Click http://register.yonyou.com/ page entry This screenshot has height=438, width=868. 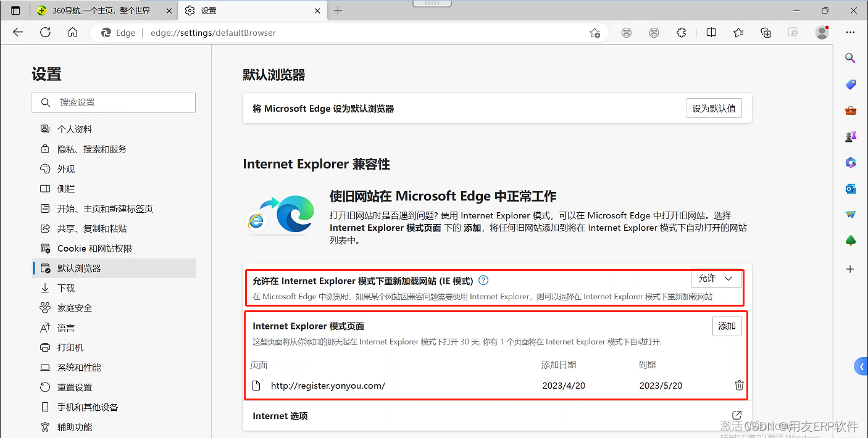[328, 386]
